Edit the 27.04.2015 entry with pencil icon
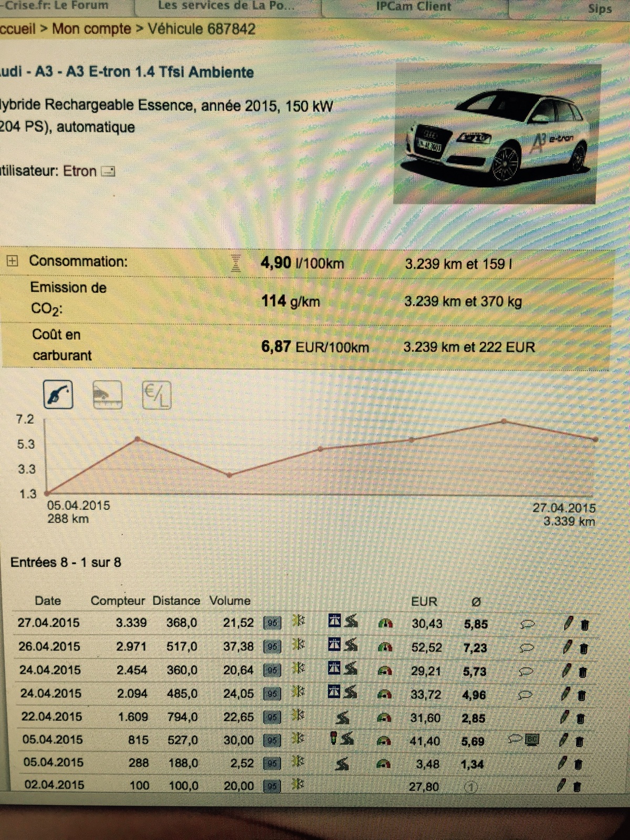Screen dimensions: 630x840 tap(568, 624)
